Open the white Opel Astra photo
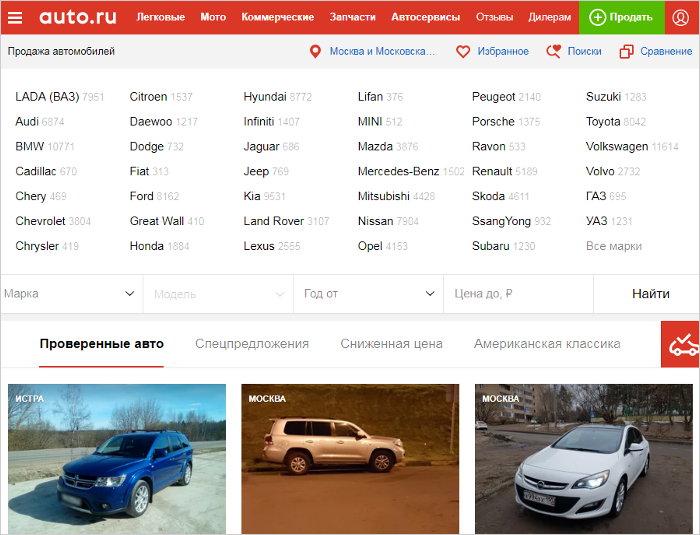This screenshot has width=700, height=535. 584,459
